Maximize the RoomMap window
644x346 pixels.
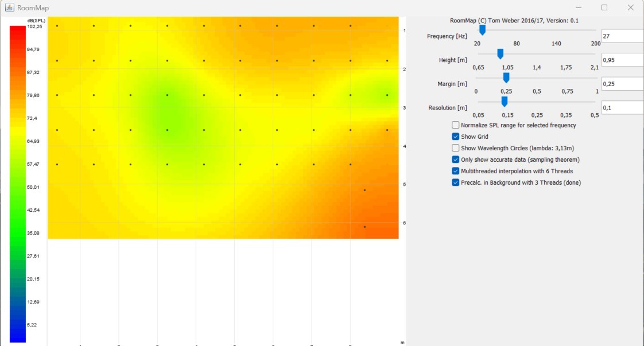[604, 8]
